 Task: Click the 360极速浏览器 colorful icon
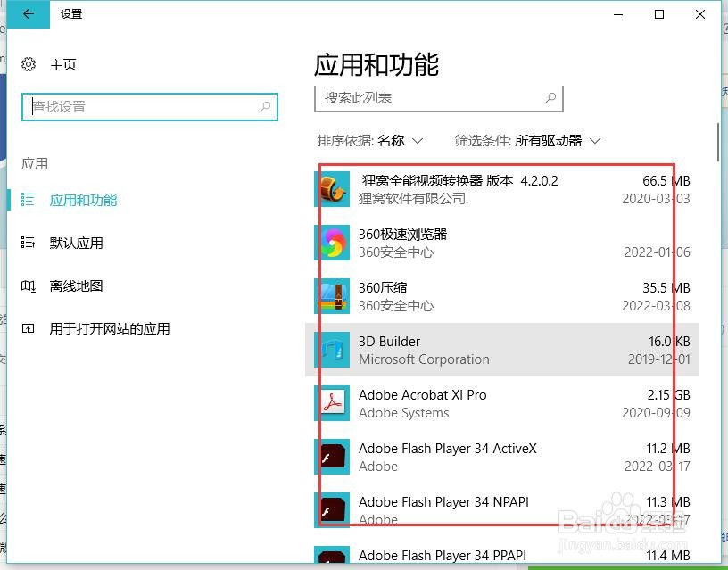pyautogui.click(x=332, y=243)
